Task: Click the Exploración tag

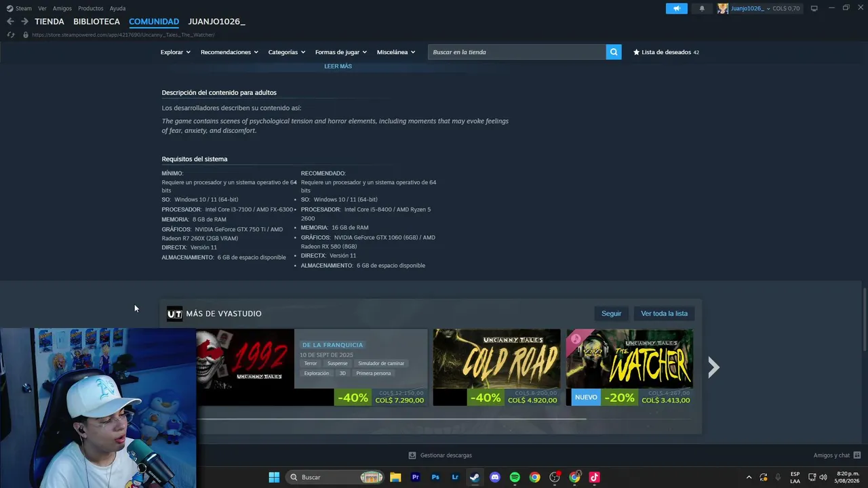Action: coord(317,373)
